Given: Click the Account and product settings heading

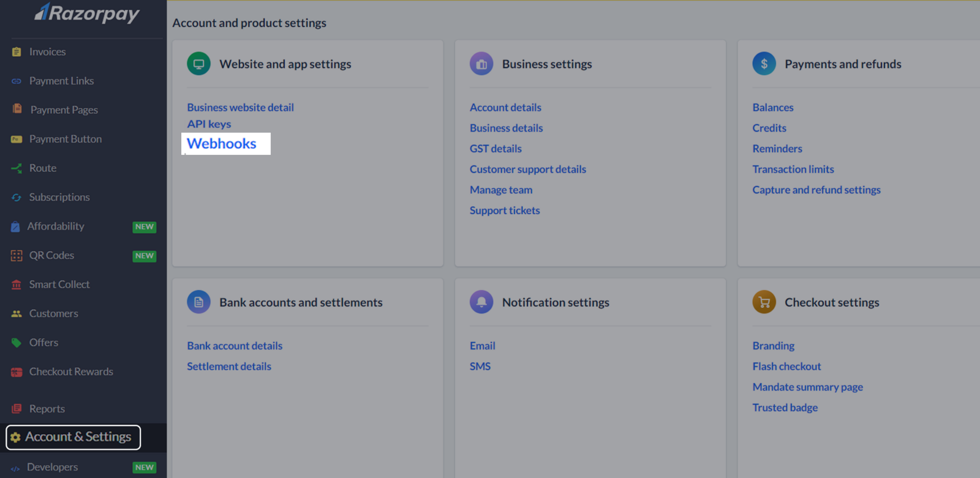Looking at the screenshot, I should [249, 23].
